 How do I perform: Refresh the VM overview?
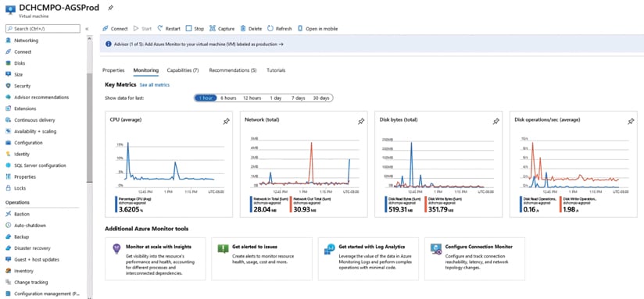(x=279, y=29)
